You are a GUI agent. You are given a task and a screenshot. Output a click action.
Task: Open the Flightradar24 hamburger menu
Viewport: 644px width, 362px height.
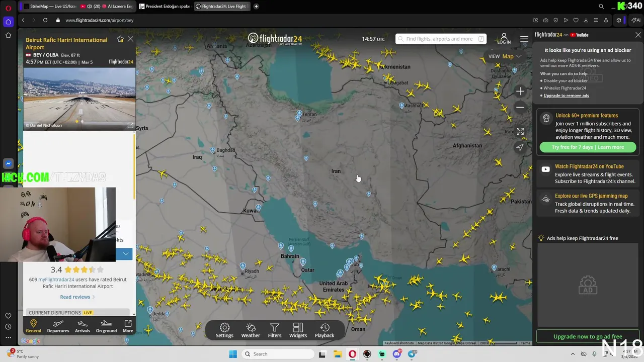coord(524,39)
